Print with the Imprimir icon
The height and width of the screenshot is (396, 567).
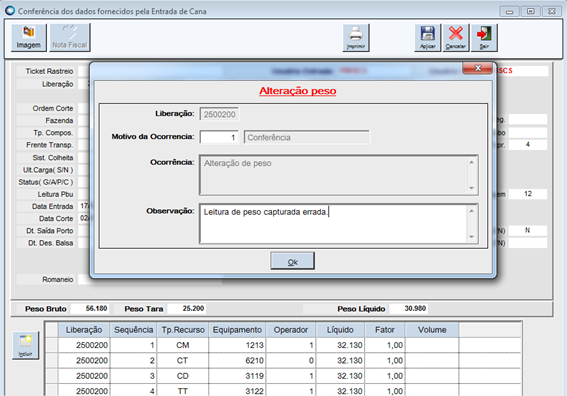(356, 38)
